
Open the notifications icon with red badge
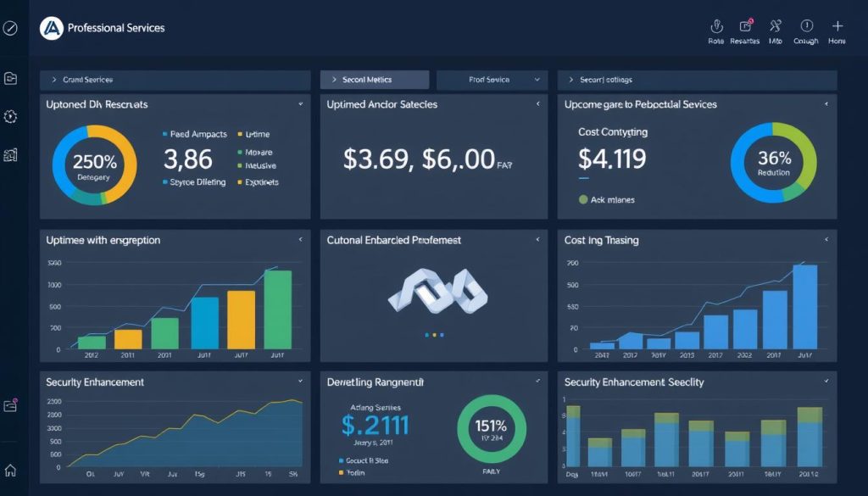[x=744, y=25]
